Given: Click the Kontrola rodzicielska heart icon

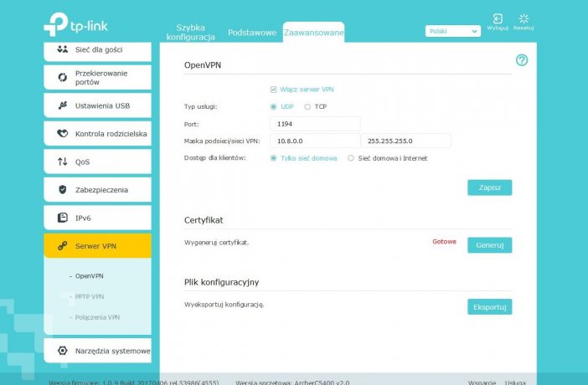Looking at the screenshot, I should click(62, 133).
